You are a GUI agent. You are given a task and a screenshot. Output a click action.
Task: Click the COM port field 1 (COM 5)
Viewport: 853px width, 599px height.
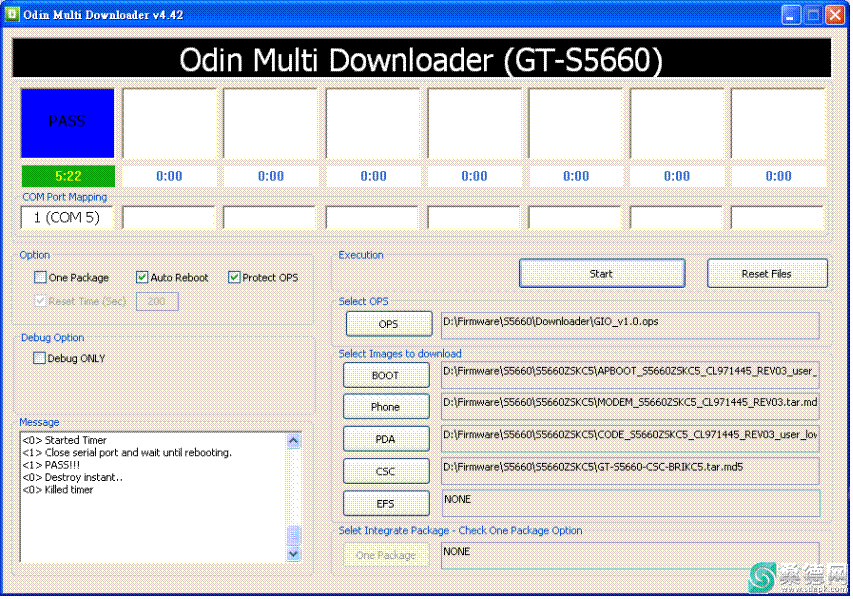[x=67, y=218]
